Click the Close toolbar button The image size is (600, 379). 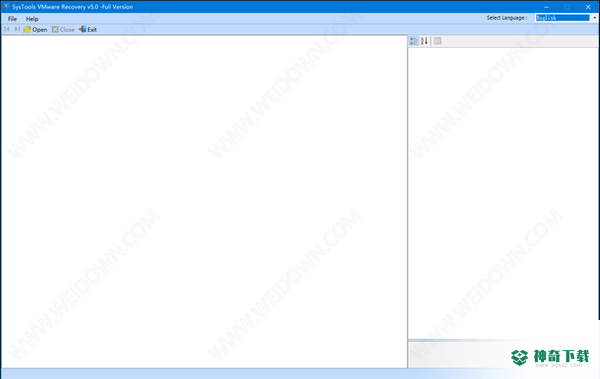63,29
